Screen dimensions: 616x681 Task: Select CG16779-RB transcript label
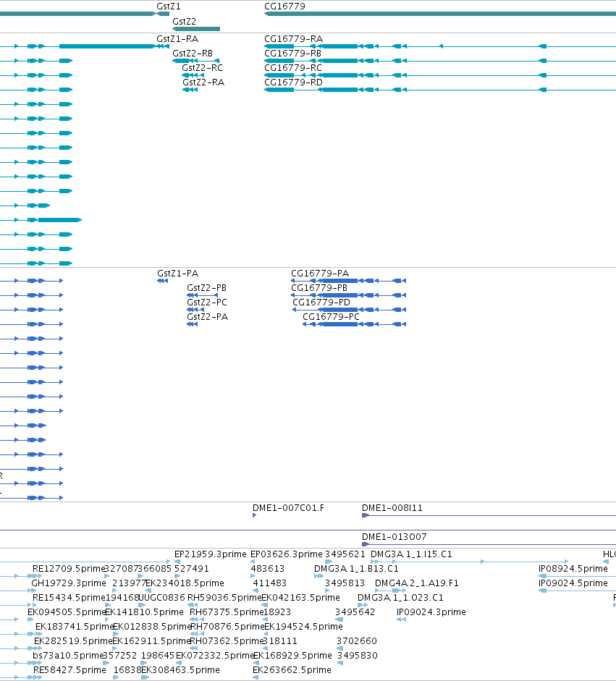click(x=292, y=54)
